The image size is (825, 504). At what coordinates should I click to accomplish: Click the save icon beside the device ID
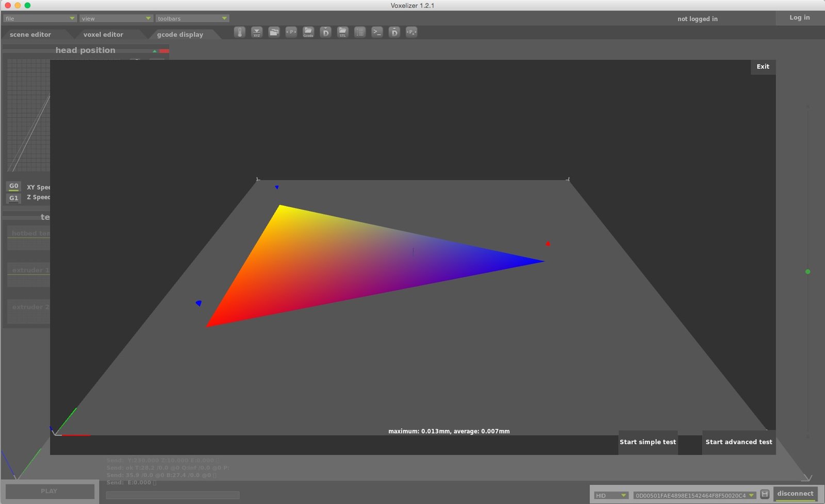pyautogui.click(x=765, y=494)
